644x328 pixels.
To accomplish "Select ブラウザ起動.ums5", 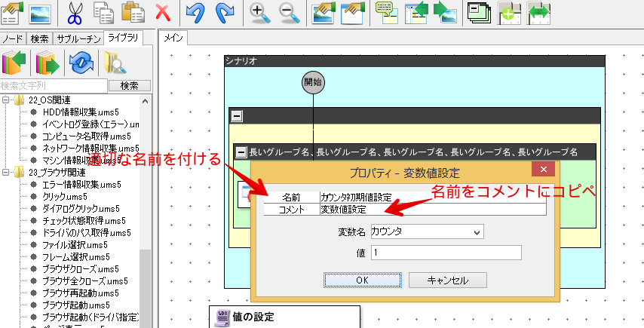I will [x=76, y=305].
